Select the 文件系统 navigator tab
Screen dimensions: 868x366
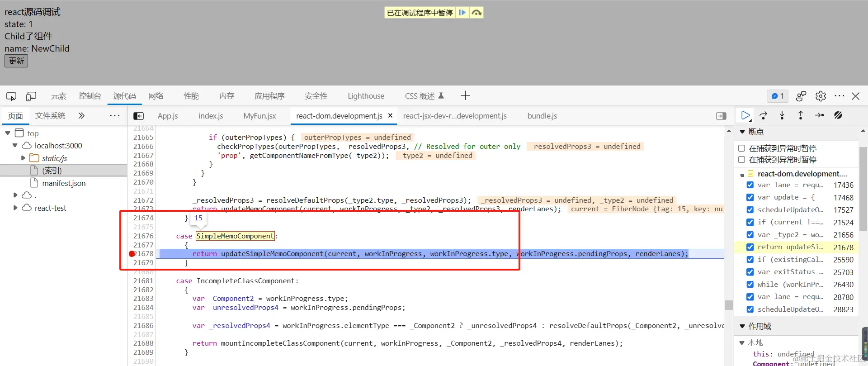[x=50, y=116]
